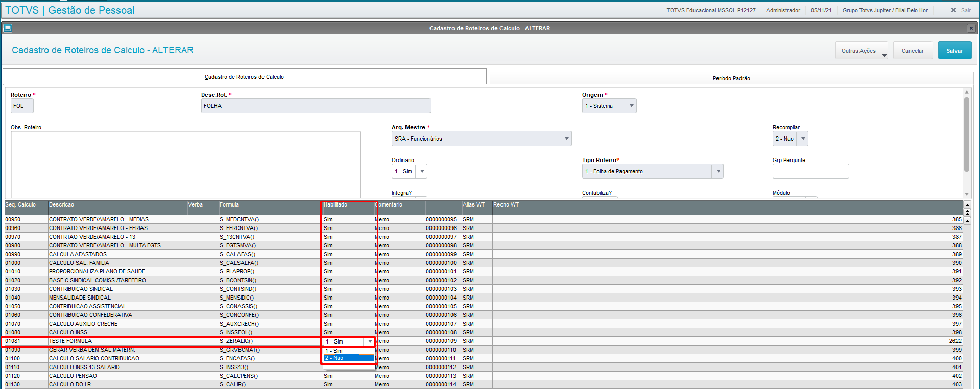Click Administrador user label in header
This screenshot has width=980, height=389.
[783, 10]
